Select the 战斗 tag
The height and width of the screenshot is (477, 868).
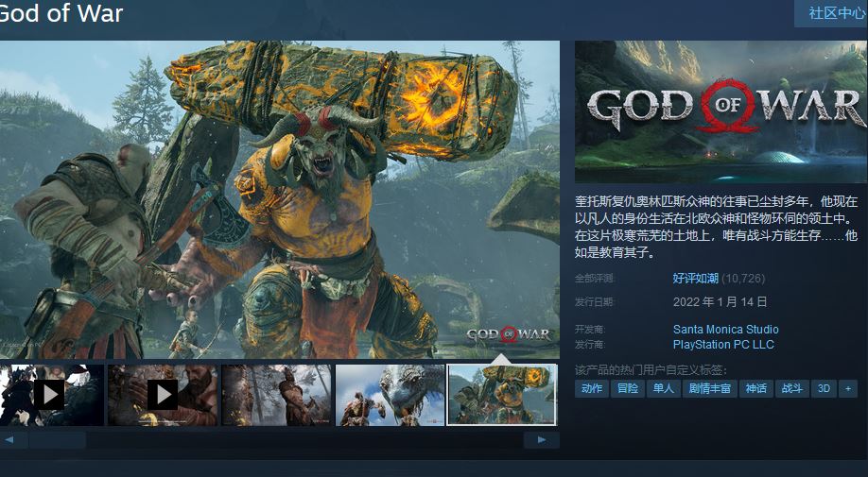click(x=790, y=388)
